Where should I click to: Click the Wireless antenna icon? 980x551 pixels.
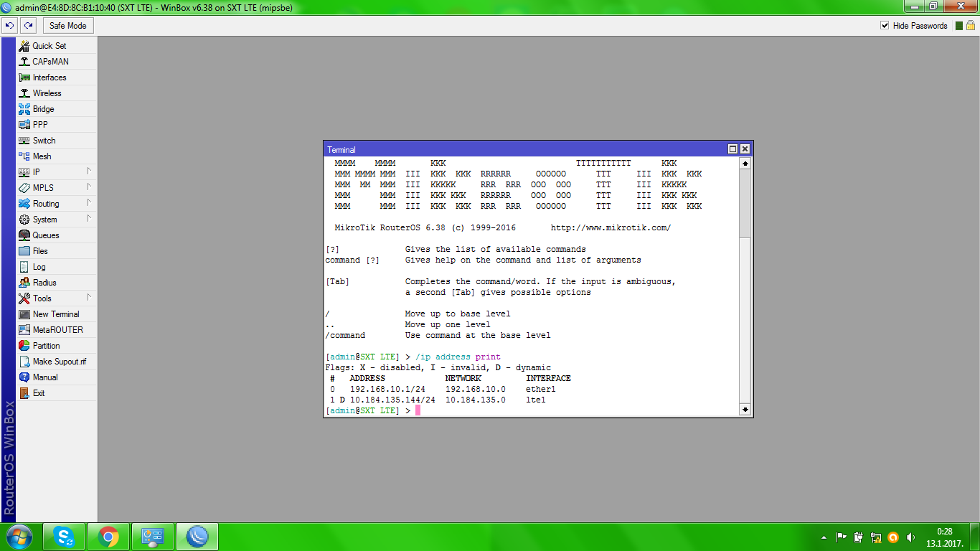click(24, 93)
